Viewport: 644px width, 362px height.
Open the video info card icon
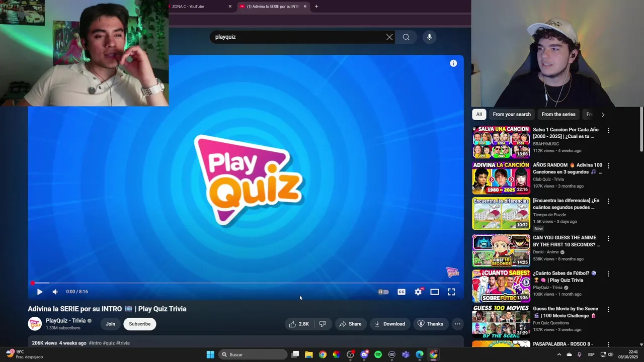click(x=453, y=63)
